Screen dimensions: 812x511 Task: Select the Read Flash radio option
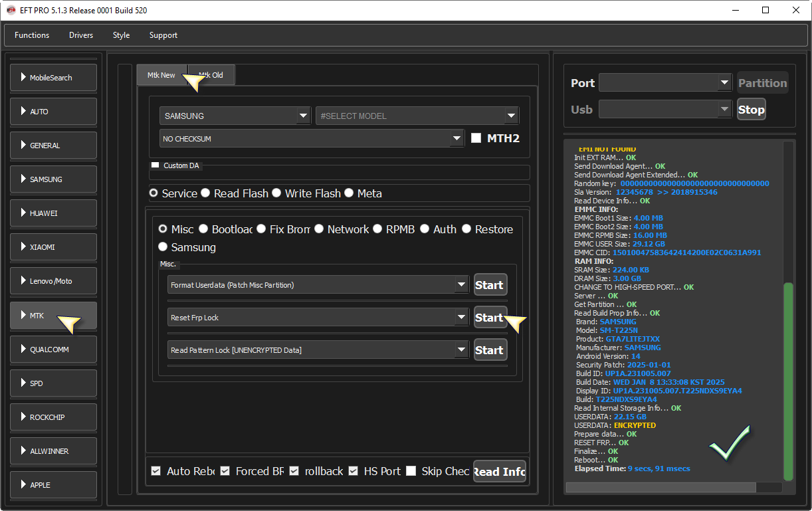pos(205,193)
